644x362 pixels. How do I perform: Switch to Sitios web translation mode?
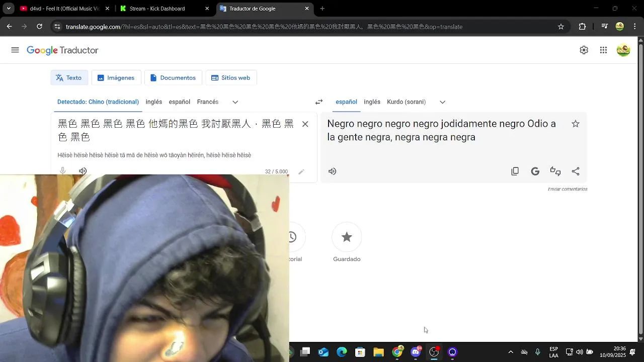(x=231, y=78)
